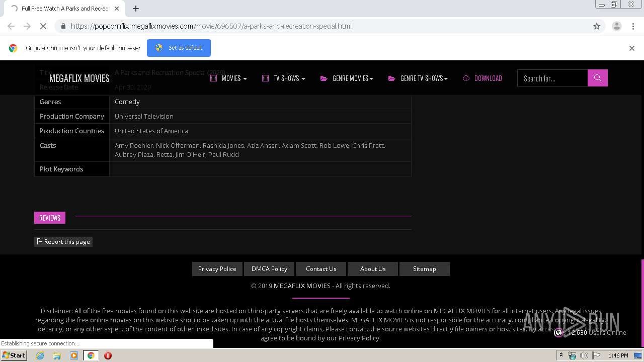Click MEGAFLIX MOVIES footer copyright link
The image size is (644, 362).
tap(302, 286)
